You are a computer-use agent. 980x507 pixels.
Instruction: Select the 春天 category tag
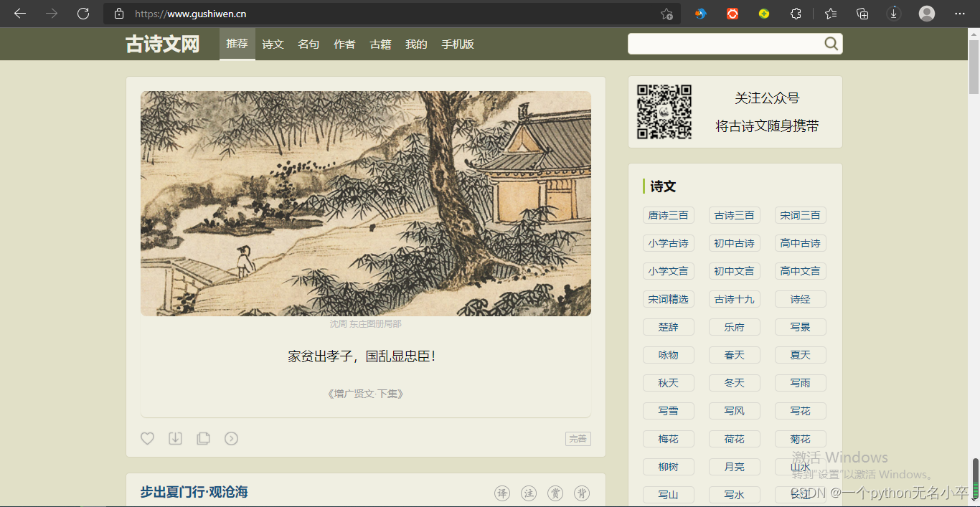click(x=735, y=355)
